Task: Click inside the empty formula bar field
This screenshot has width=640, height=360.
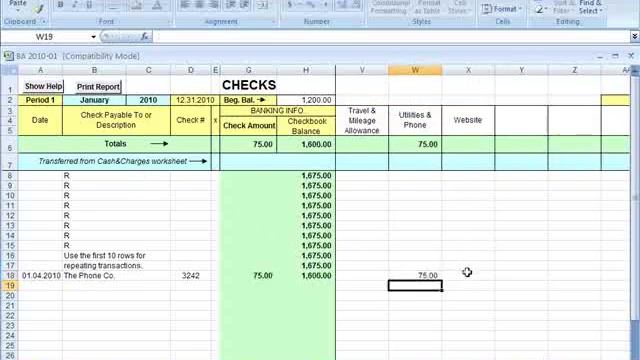Action: [x=392, y=37]
